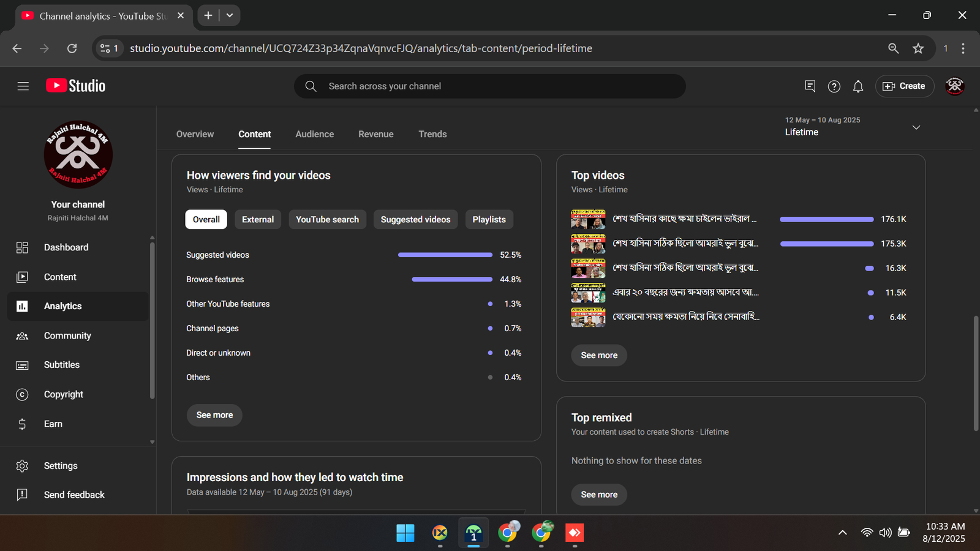The image size is (980, 551).
Task: Select the Playlists filter chip
Action: pos(489,220)
